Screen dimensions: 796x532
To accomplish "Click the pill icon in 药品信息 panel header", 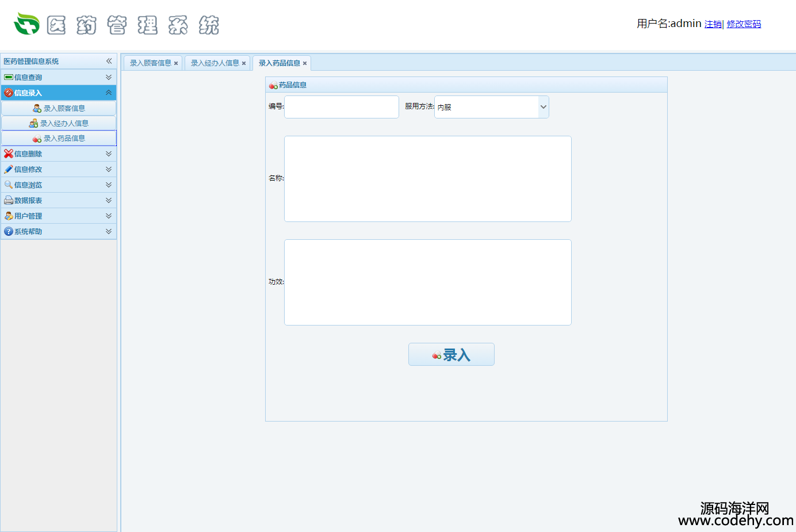I will click(x=273, y=85).
